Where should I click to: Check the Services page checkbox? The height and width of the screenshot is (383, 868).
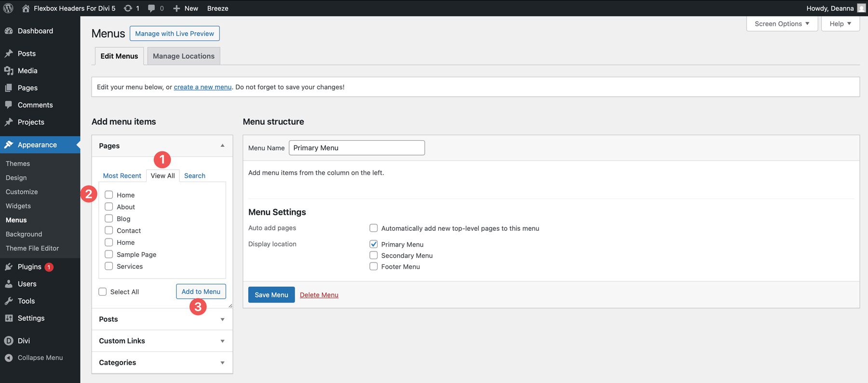[109, 266]
